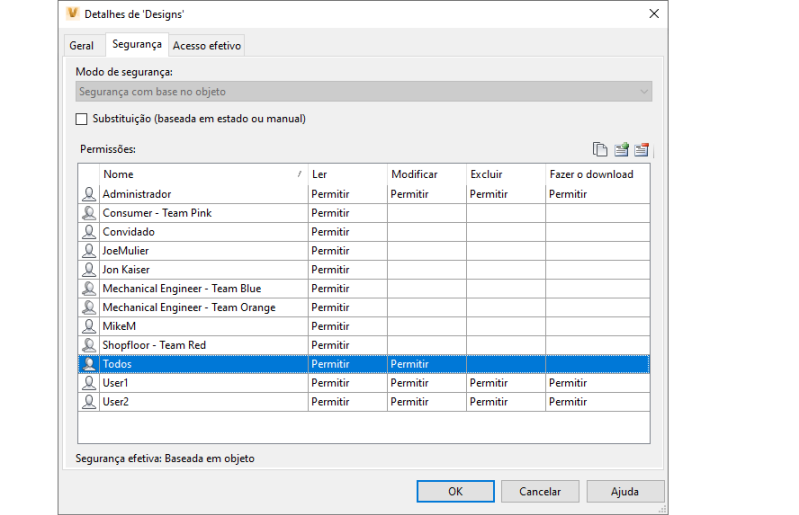Click the add permission entry icon
The image size is (799, 515).
click(621, 150)
